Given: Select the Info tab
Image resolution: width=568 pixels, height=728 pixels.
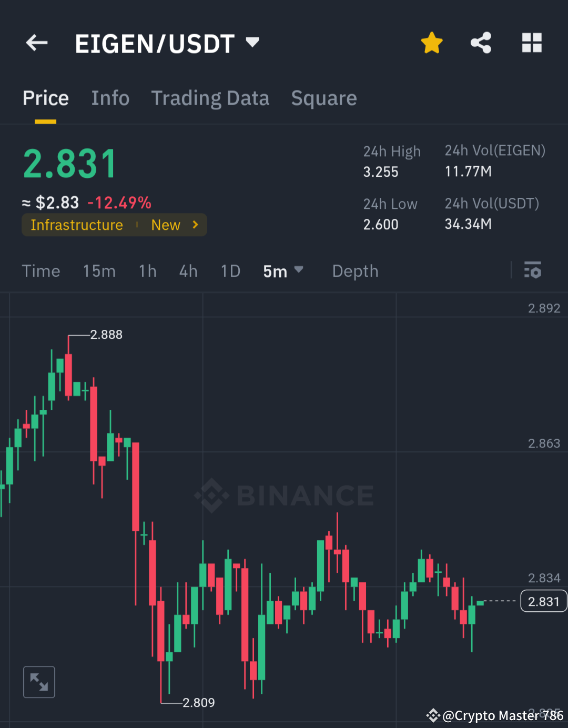Looking at the screenshot, I should [110, 98].
